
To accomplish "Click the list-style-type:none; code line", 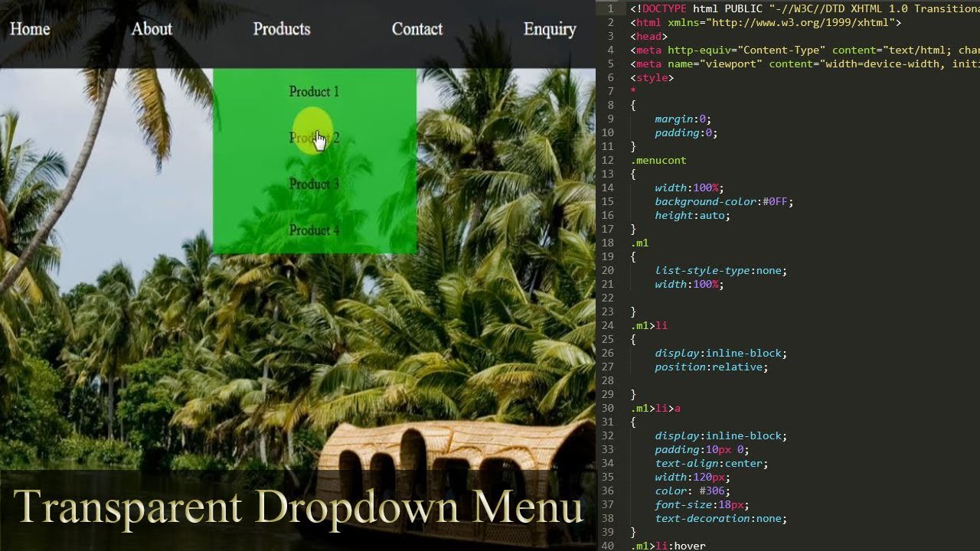I will tap(720, 271).
